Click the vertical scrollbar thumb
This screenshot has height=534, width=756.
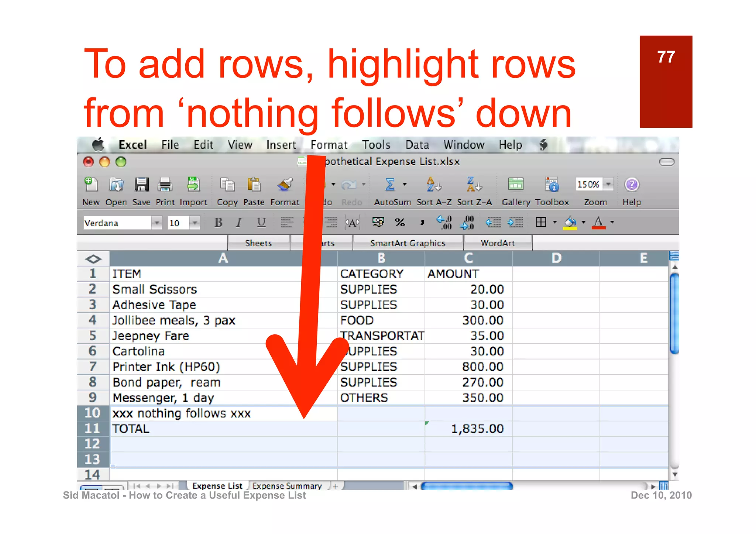pyautogui.click(x=674, y=314)
